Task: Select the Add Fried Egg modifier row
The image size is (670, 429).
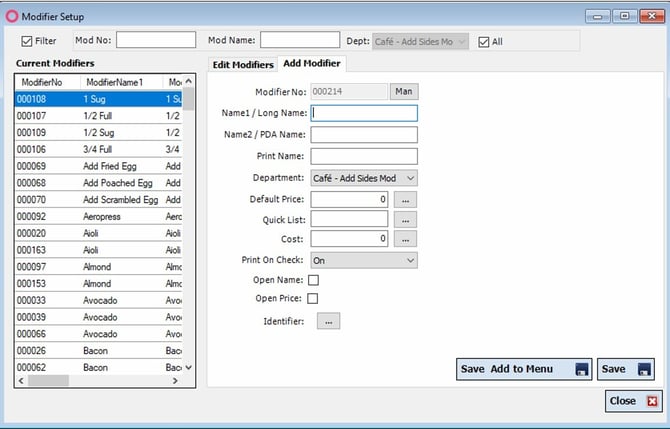Action: (98, 166)
